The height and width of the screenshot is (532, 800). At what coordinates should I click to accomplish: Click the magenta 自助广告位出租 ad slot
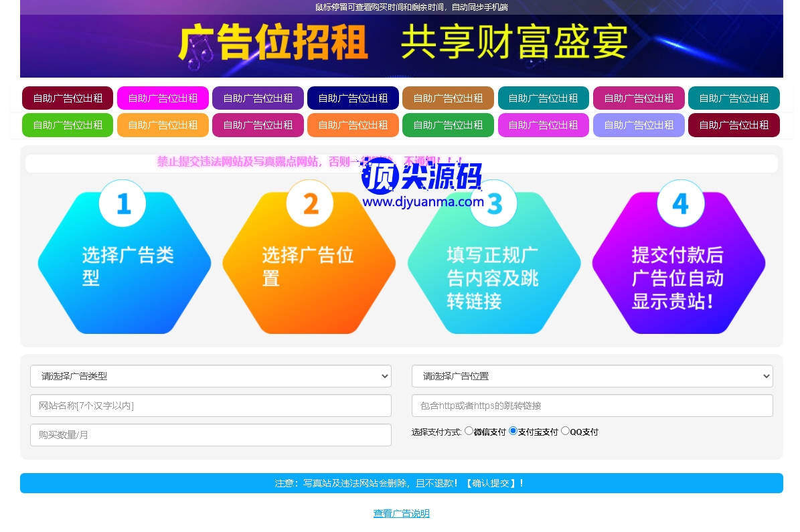point(163,98)
